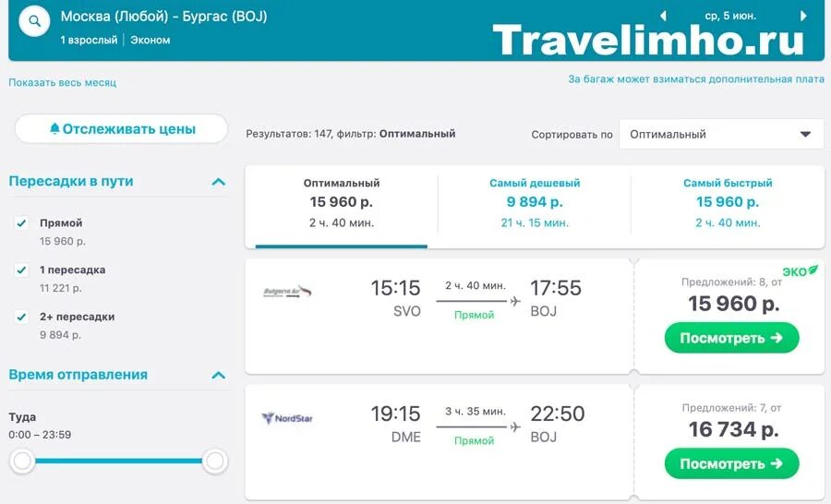Collapse the Пересадки в пути section

(219, 182)
